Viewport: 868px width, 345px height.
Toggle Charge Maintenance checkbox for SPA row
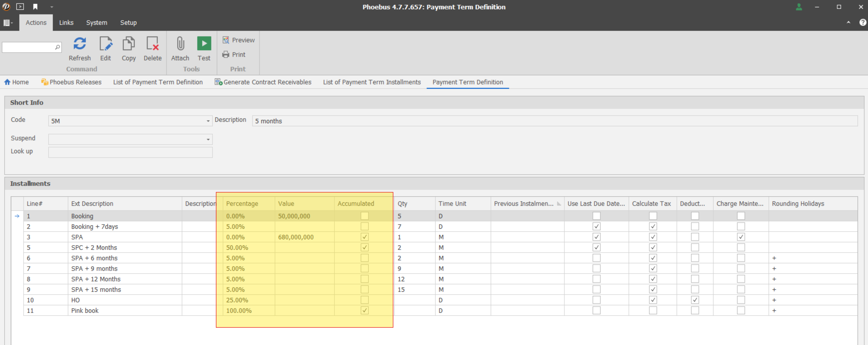point(740,237)
